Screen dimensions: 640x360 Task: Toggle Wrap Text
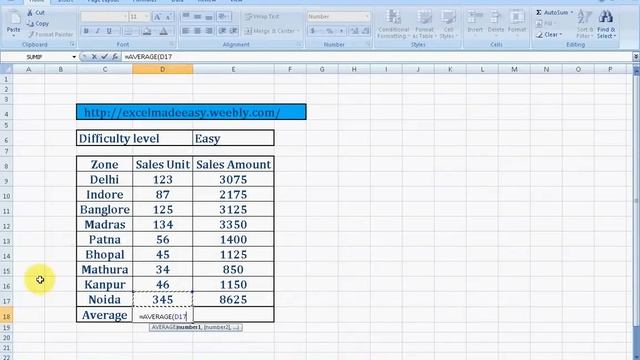[x=262, y=16]
